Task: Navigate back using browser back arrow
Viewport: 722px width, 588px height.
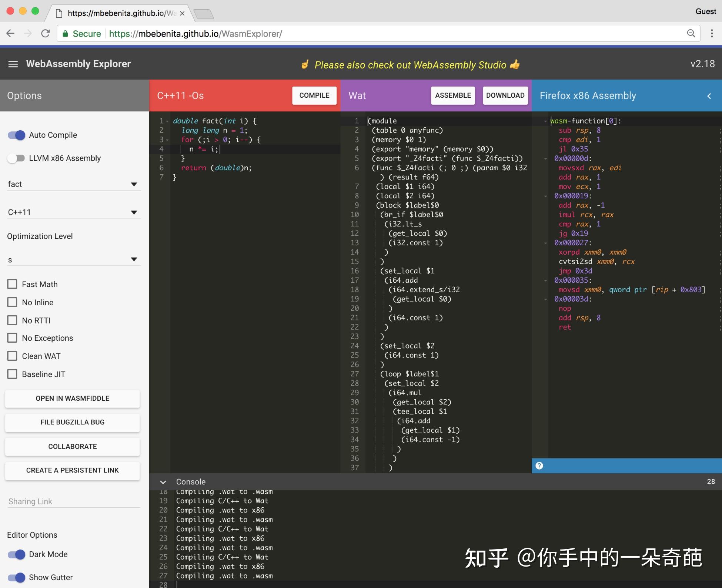Action: (10, 33)
